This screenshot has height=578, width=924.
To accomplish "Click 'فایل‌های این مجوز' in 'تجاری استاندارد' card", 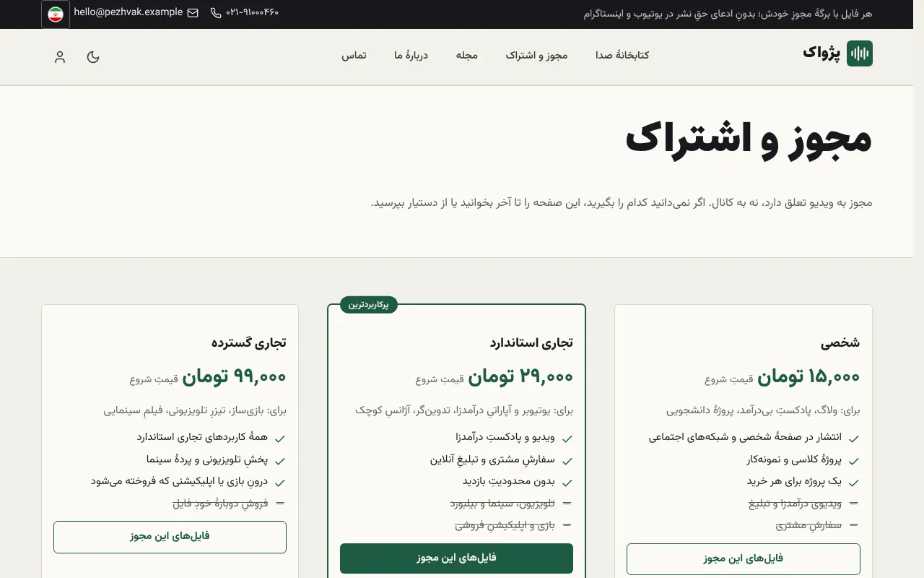I will click(456, 558).
